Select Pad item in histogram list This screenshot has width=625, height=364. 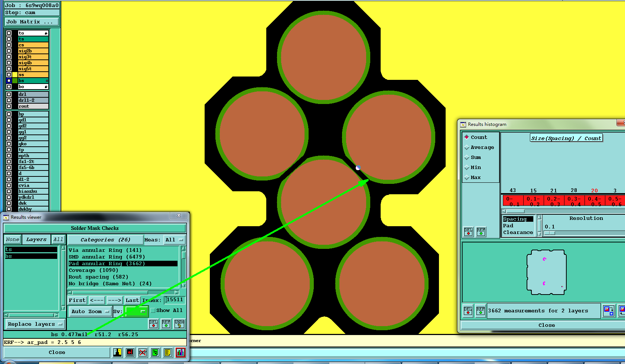[508, 225]
